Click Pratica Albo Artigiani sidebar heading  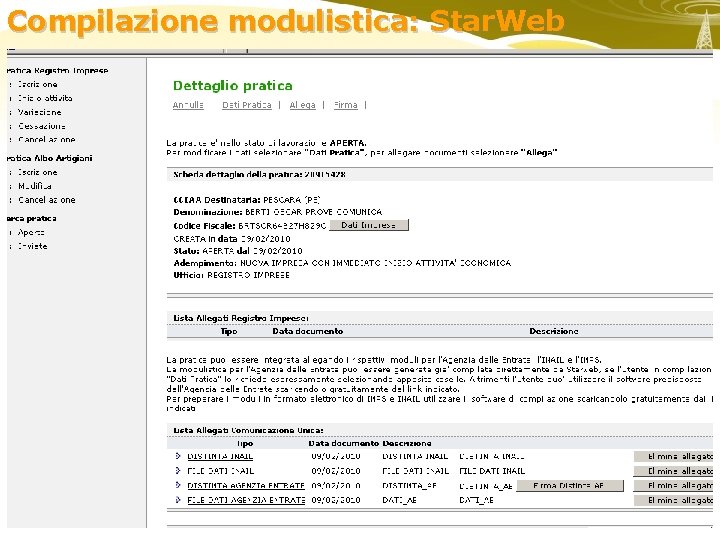coord(50,158)
